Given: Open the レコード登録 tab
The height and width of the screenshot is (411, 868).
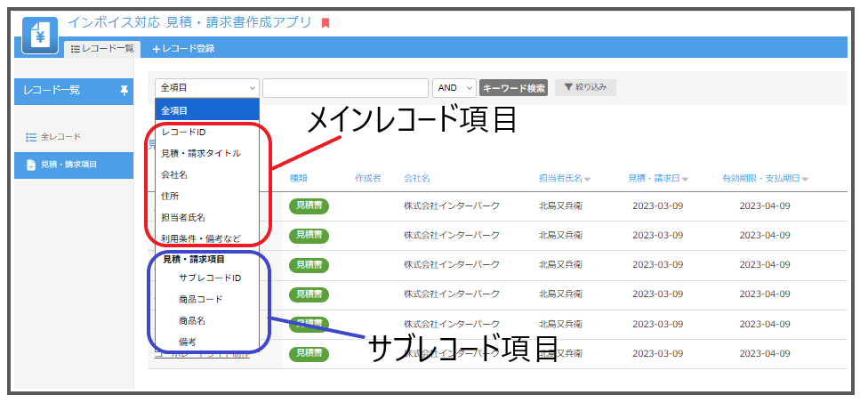Looking at the screenshot, I should [x=183, y=49].
